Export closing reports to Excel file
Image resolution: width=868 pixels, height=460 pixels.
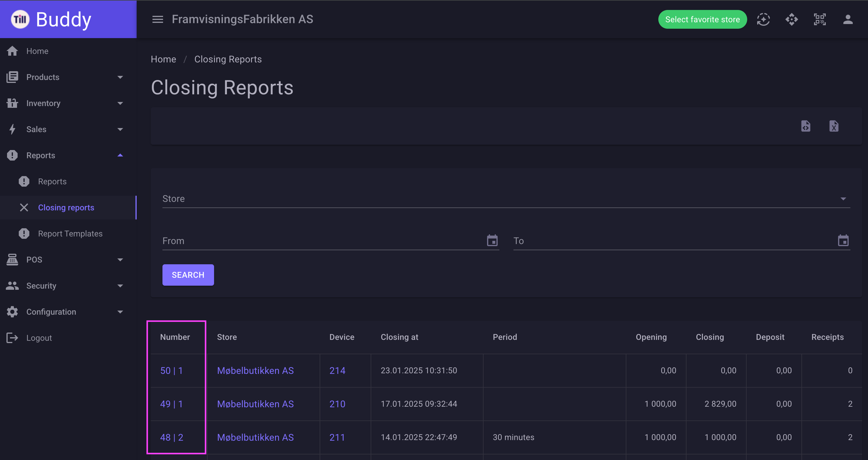(x=834, y=126)
